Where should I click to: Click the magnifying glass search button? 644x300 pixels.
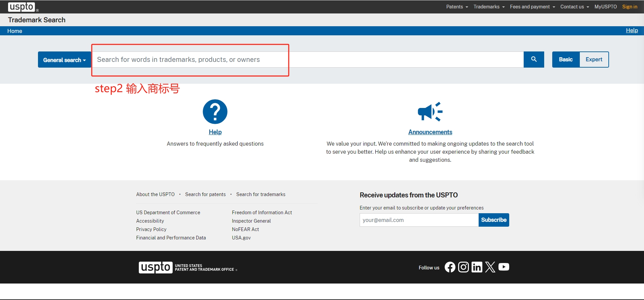[x=534, y=60]
